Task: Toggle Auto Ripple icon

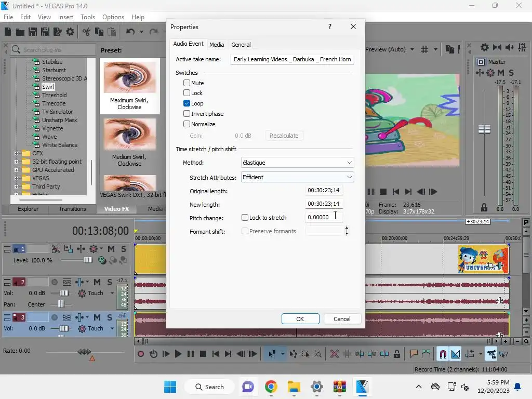Action: 470,354
